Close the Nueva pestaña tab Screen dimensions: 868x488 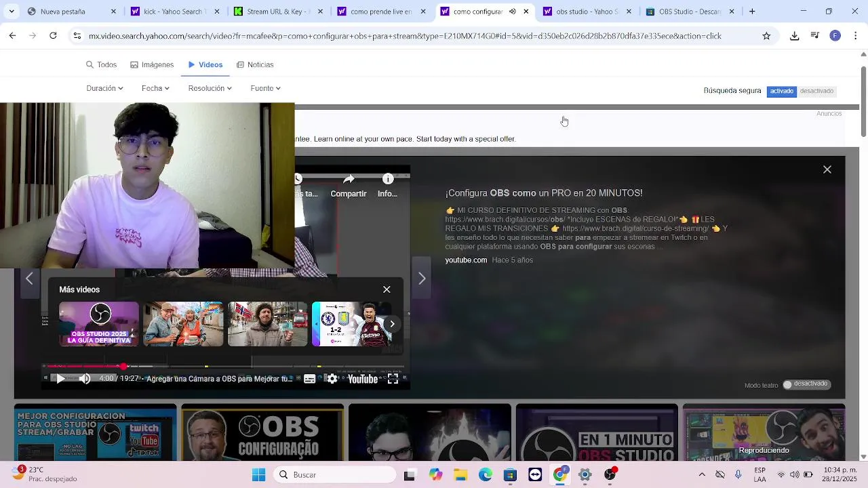(113, 12)
